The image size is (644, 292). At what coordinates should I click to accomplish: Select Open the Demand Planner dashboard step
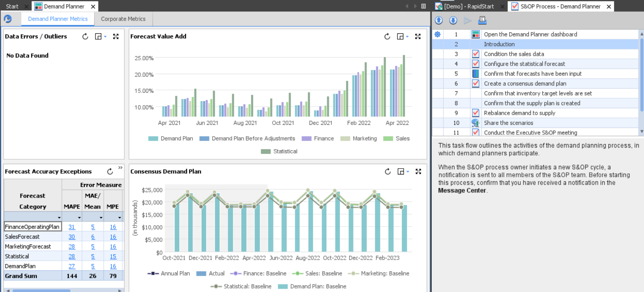click(x=530, y=34)
